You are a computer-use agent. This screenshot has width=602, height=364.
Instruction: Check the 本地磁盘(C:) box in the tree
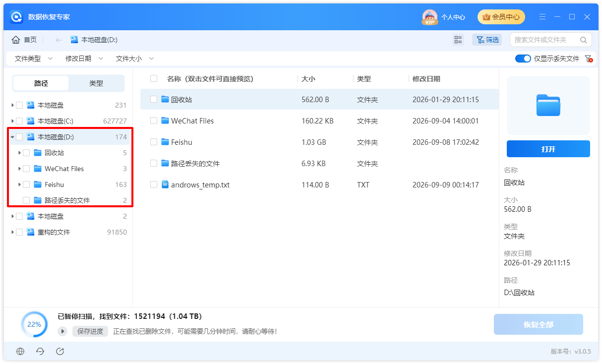tap(19, 121)
